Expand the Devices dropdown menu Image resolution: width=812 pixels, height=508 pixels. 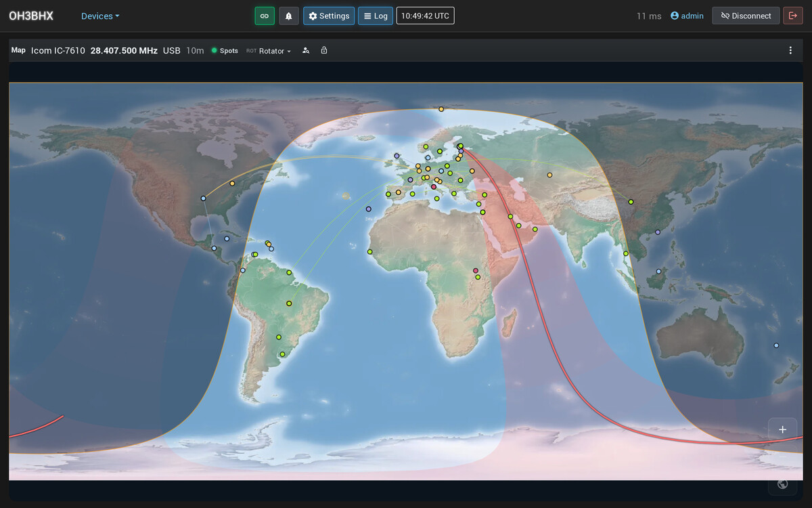100,16
